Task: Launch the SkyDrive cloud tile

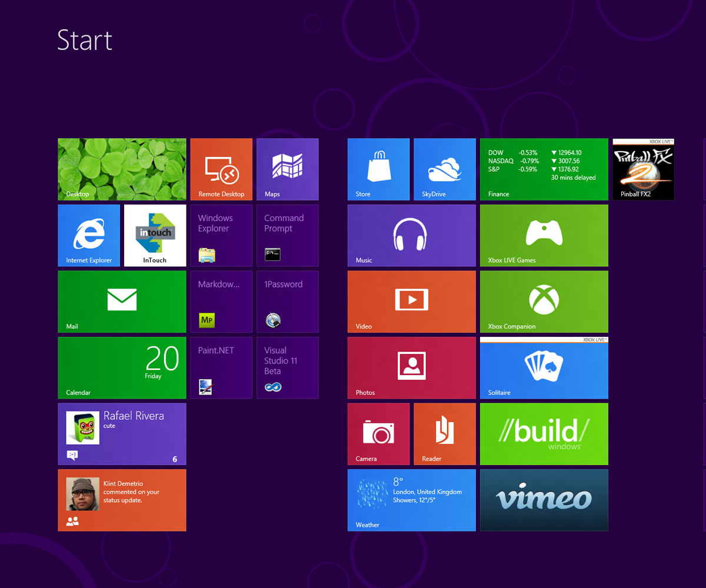Action: coord(445,169)
